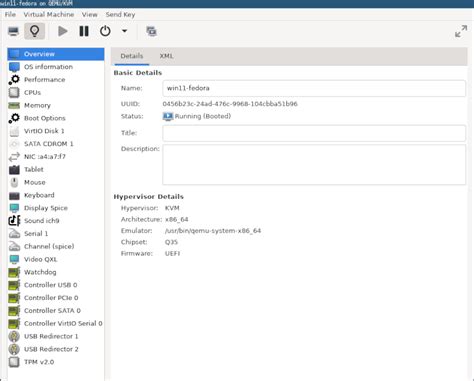Select NIC :a4:a7:f7 network icon
Viewport: 474px width, 381px height.
tap(14, 157)
